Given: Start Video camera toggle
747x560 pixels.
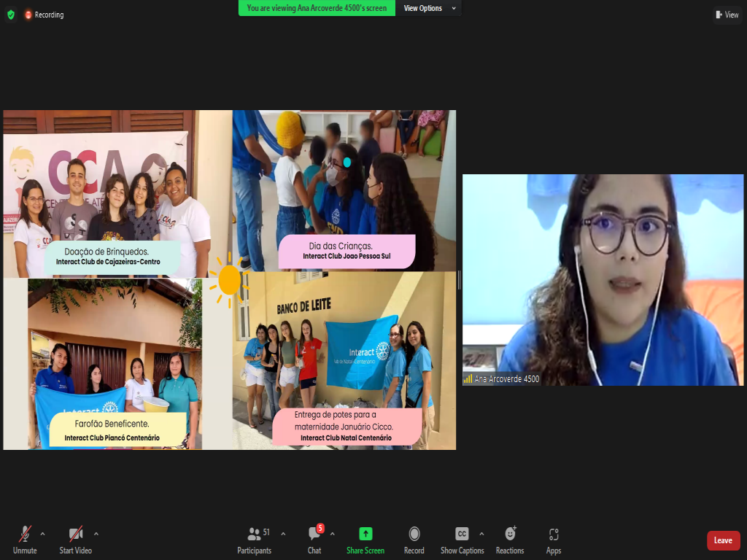Looking at the screenshot, I should coord(76,534).
